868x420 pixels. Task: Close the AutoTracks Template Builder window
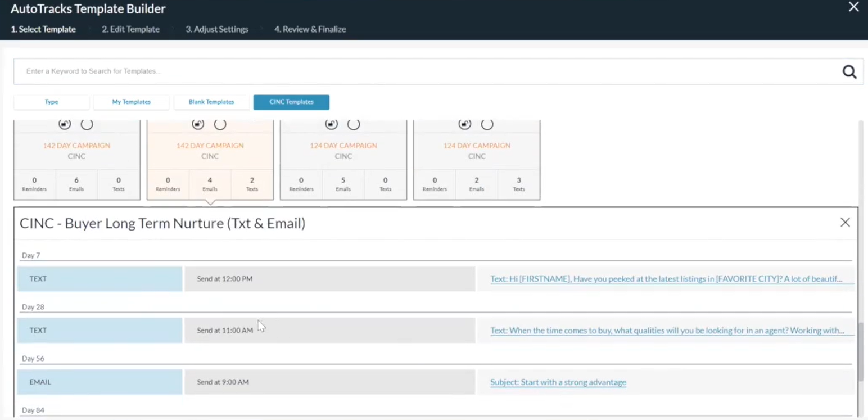pyautogui.click(x=853, y=7)
